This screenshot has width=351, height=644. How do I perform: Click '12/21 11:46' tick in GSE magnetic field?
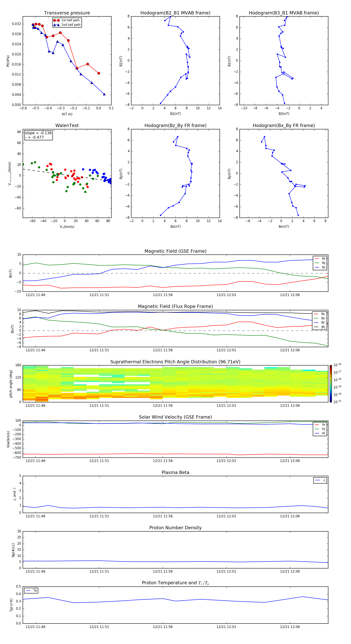(x=35, y=295)
